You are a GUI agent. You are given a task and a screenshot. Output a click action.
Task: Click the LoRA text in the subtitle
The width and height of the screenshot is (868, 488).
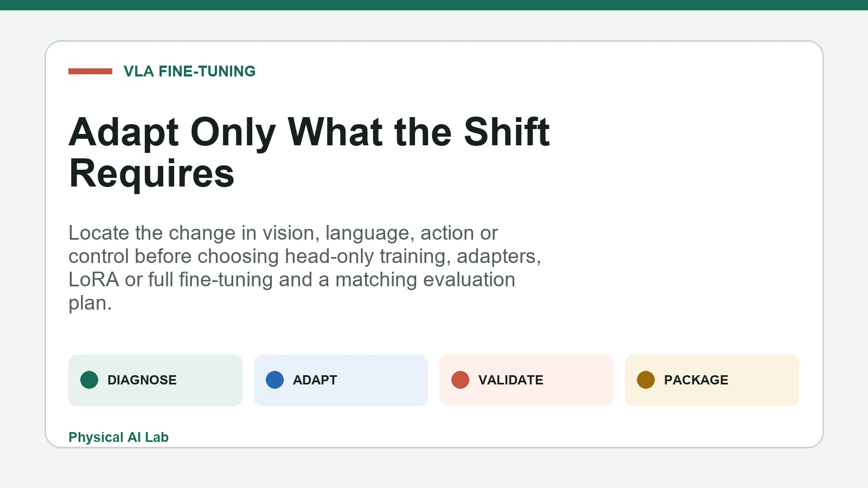[94, 280]
